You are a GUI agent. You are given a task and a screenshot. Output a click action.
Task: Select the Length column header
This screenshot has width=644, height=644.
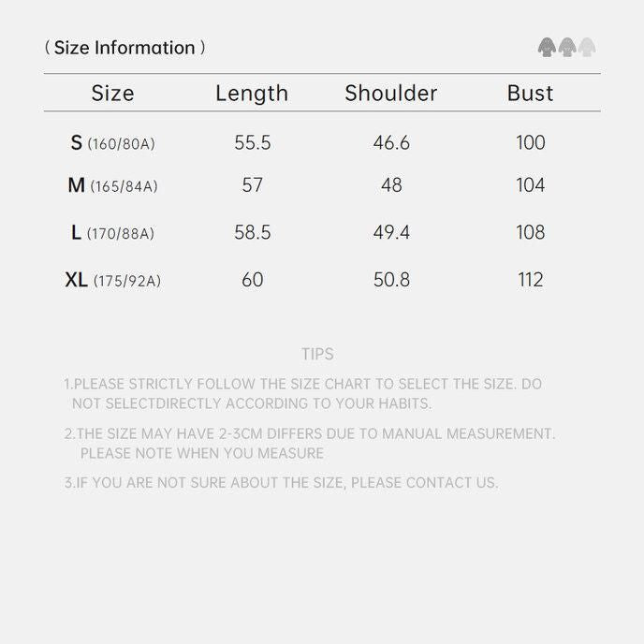pyautogui.click(x=252, y=94)
